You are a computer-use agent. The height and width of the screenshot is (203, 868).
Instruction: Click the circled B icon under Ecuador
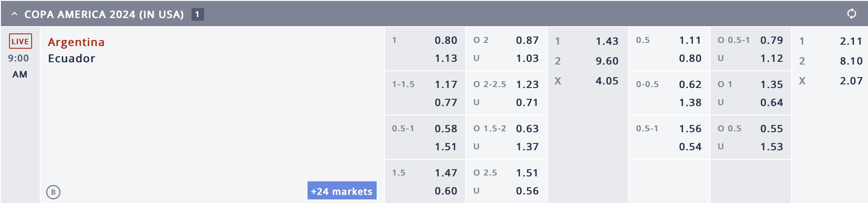53,192
